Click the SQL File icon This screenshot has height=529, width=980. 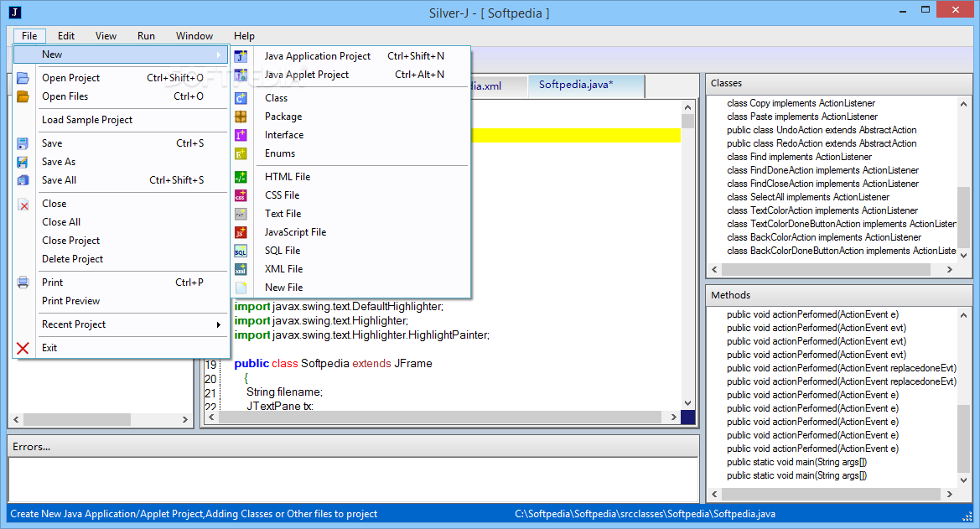[241, 251]
